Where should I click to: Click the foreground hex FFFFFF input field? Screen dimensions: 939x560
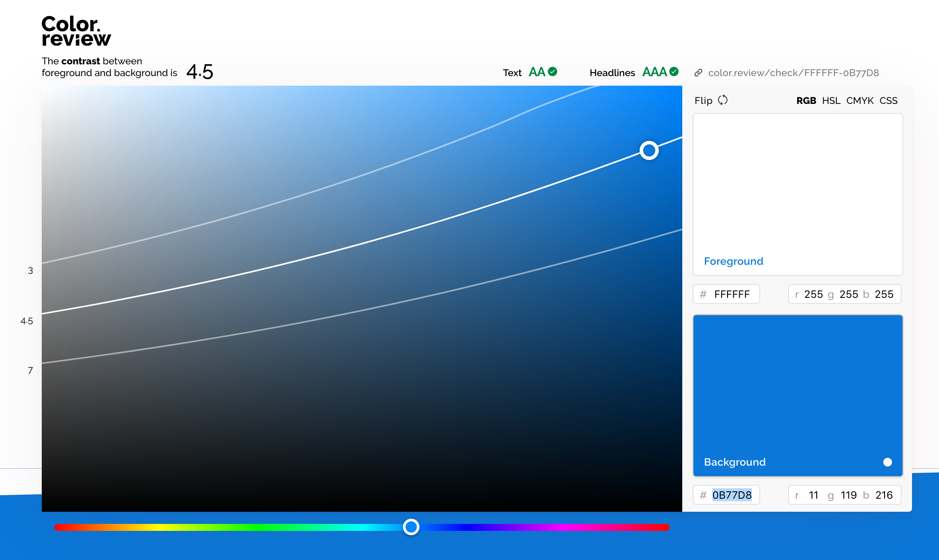click(x=732, y=294)
